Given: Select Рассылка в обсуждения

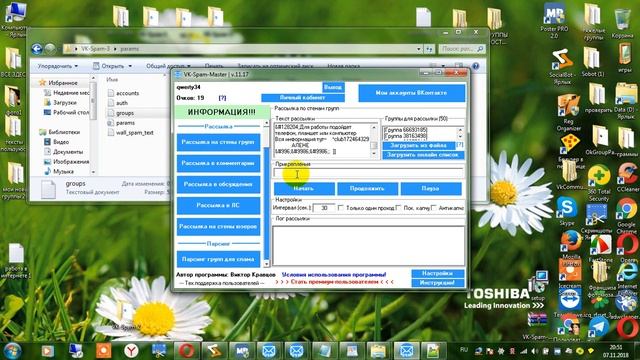Looking at the screenshot, I should pyautogui.click(x=218, y=184).
